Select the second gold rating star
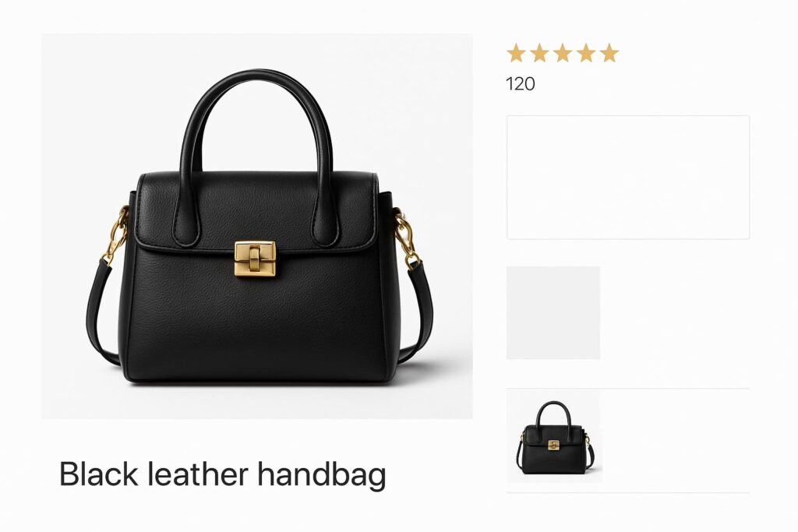This screenshot has width=798, height=532. pos(539,53)
